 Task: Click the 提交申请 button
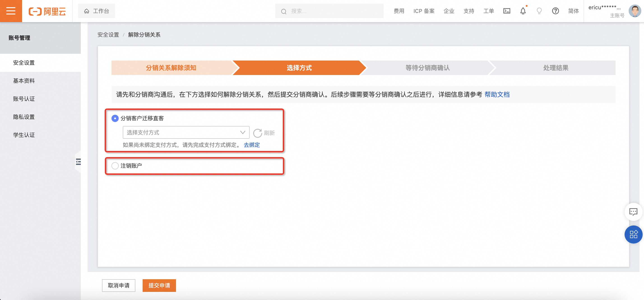[159, 285]
